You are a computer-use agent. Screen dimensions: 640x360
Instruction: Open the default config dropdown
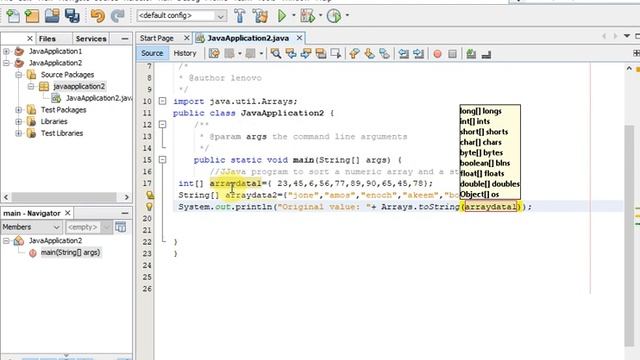220,16
